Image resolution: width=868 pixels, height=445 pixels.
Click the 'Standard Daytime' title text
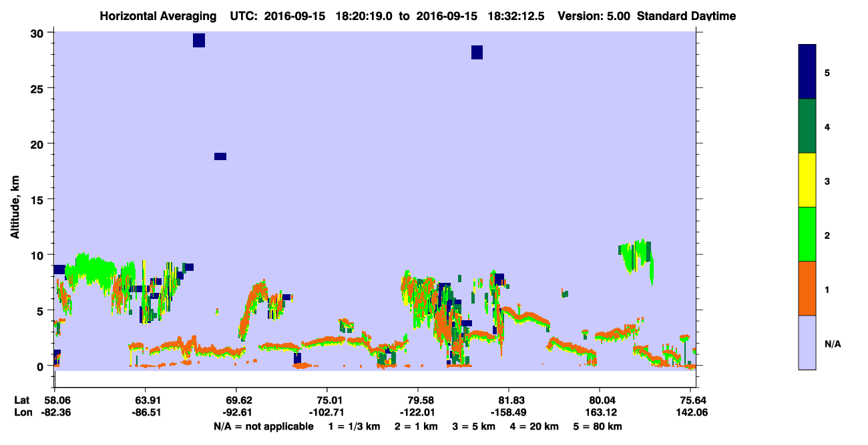pos(686,16)
